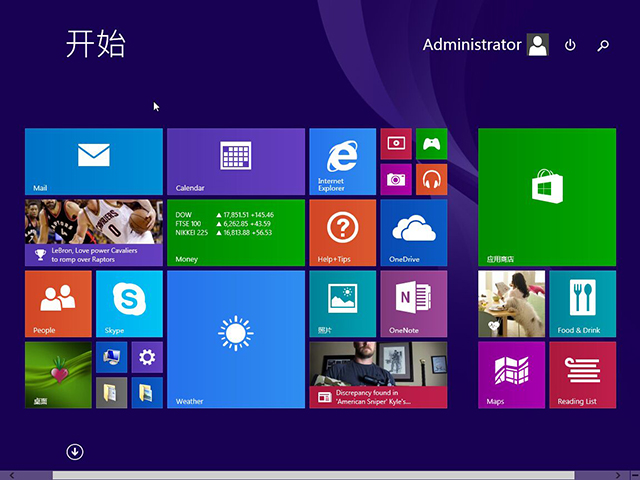Open the OneNote tile
640x480 pixels.
click(x=413, y=304)
